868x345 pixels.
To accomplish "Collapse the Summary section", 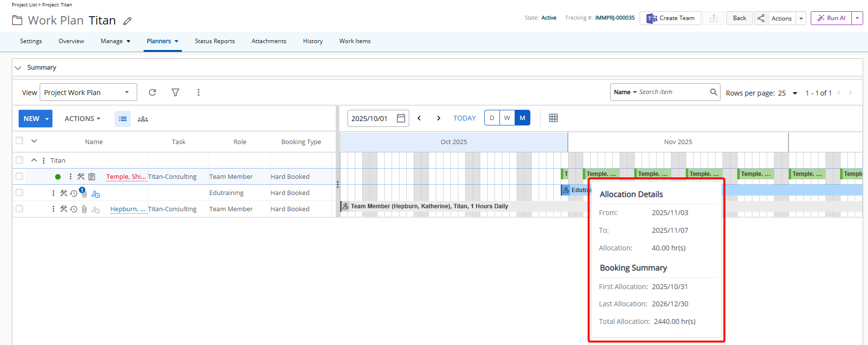I will pyautogui.click(x=18, y=68).
